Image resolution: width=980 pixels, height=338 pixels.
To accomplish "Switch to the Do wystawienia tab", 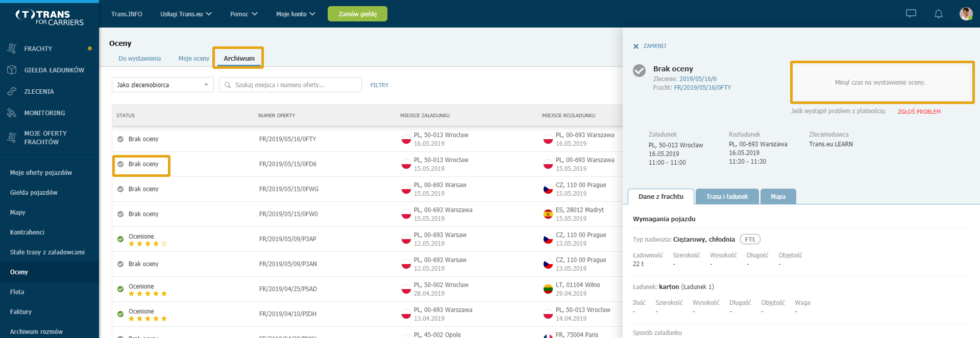I will click(139, 59).
